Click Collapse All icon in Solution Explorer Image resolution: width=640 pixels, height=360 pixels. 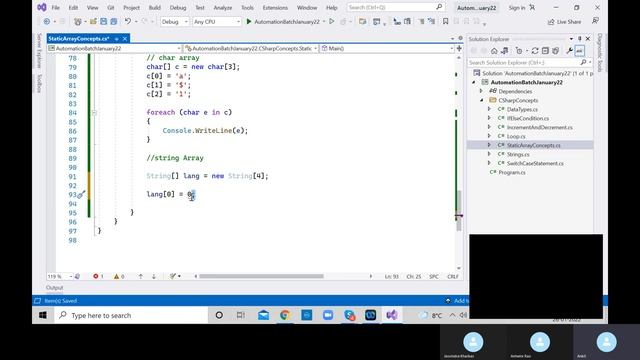pos(545,51)
